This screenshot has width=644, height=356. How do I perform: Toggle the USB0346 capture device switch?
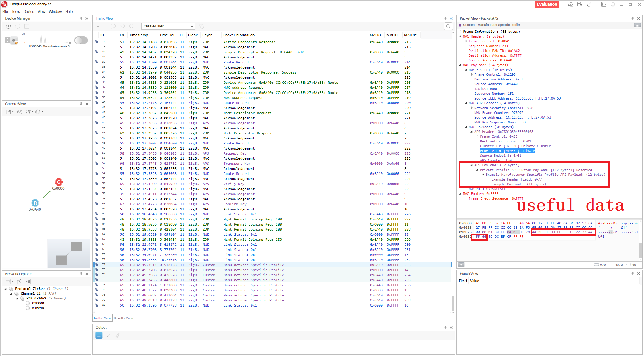pyautogui.click(x=81, y=40)
